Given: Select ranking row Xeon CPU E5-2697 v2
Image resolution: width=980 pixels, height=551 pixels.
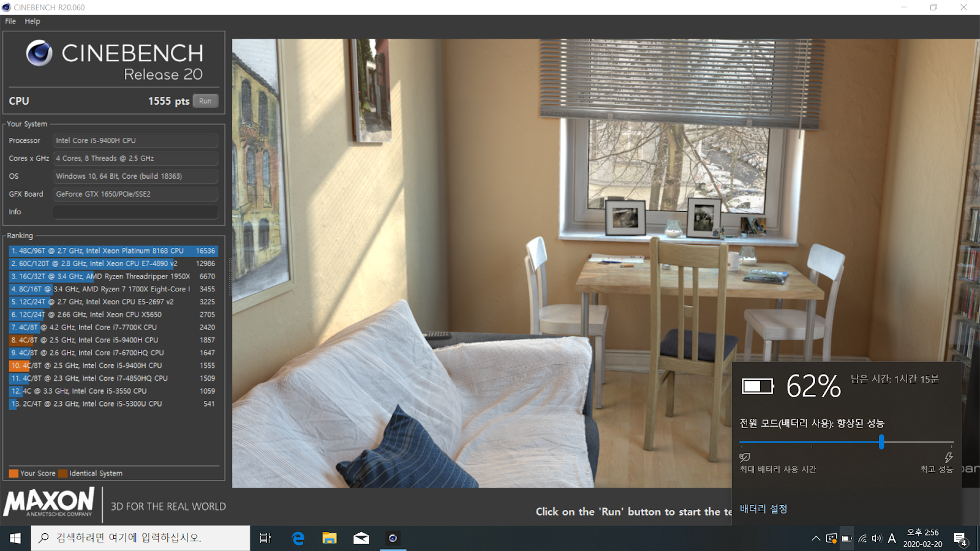Looking at the screenshot, I should (113, 302).
